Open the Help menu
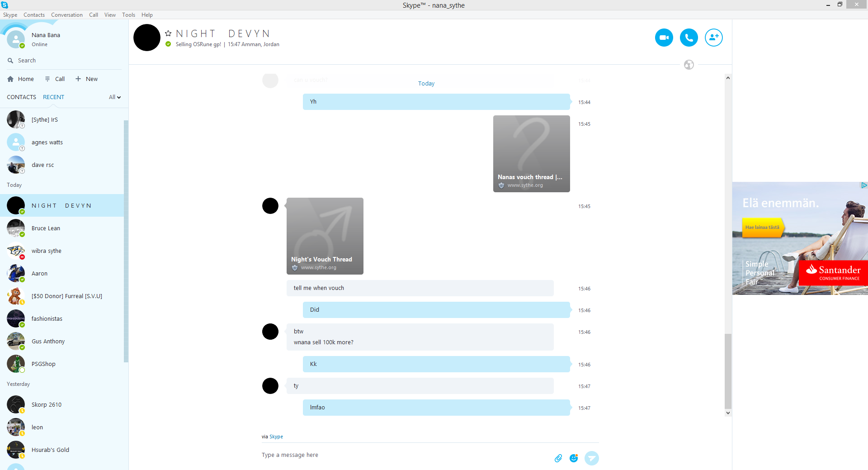868x470 pixels. [147, 15]
